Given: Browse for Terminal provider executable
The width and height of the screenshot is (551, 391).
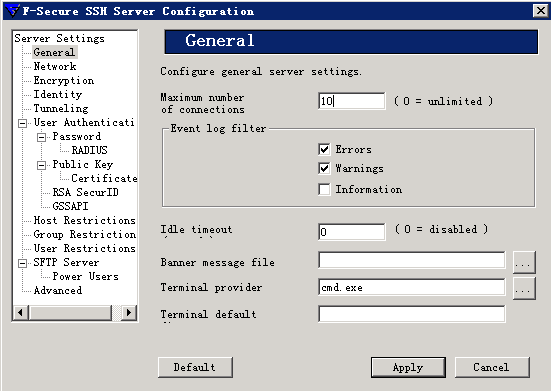Looking at the screenshot, I should tap(524, 288).
